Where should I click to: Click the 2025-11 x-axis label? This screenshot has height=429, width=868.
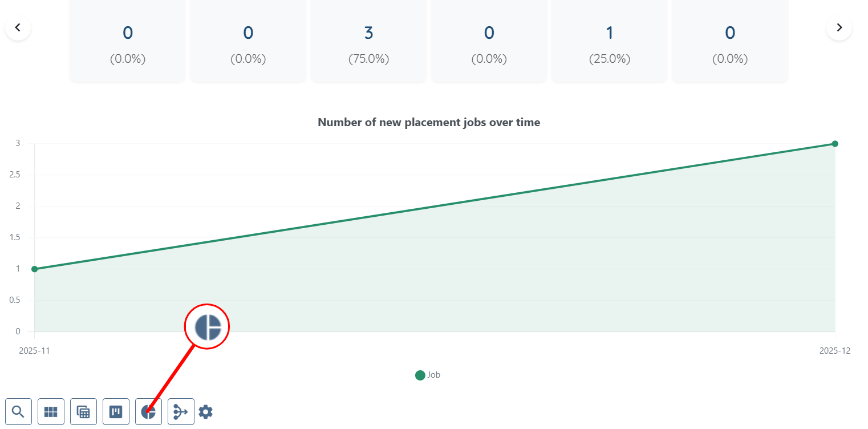click(x=34, y=351)
